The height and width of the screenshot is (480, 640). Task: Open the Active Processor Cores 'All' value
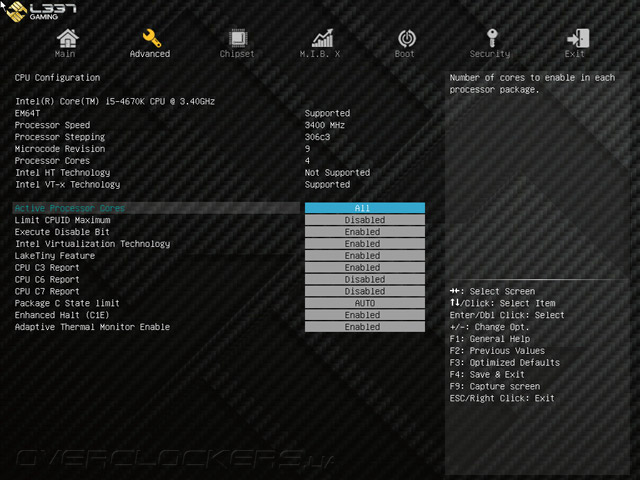point(365,208)
